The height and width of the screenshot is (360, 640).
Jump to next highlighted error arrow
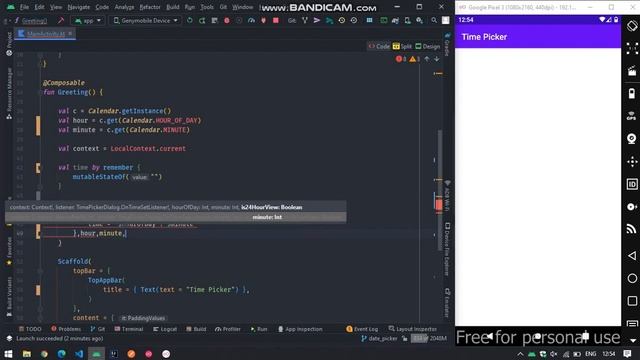436,59
